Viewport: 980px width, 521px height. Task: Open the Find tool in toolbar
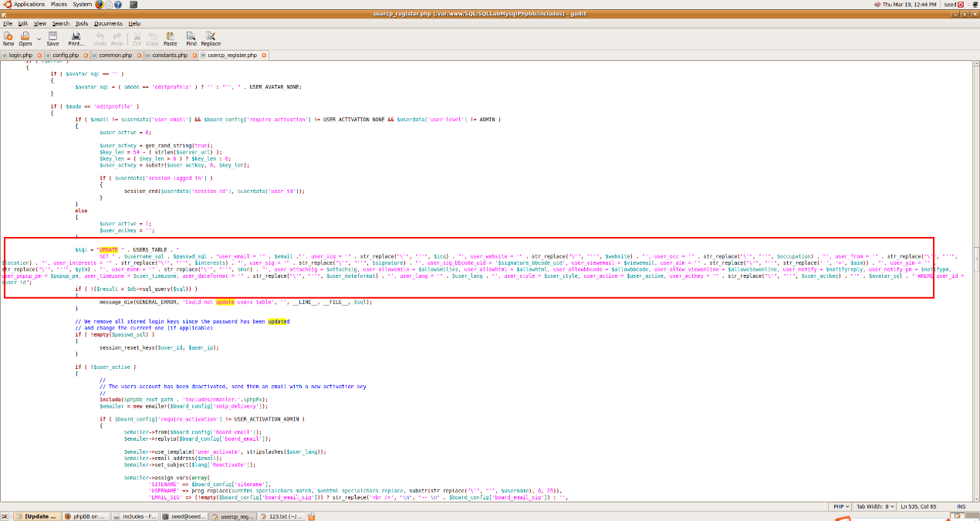click(191, 39)
